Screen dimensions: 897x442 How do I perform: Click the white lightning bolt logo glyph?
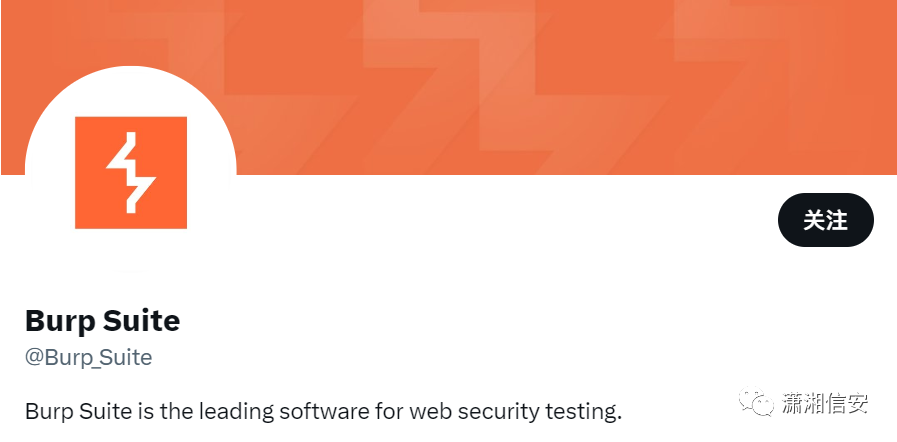point(131,173)
